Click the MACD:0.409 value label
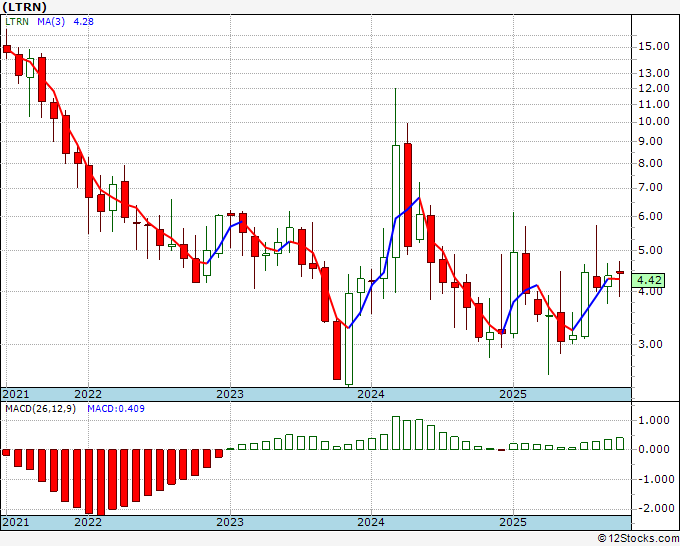 (116, 409)
